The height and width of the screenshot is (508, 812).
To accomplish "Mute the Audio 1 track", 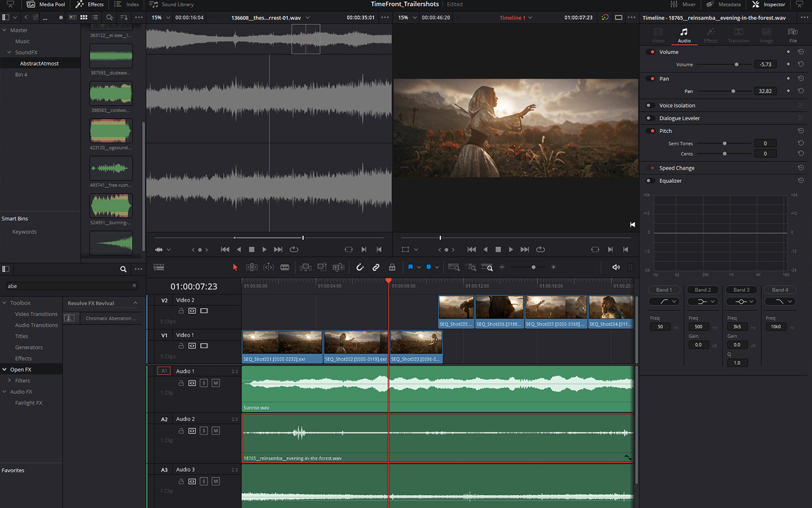I will (215, 383).
